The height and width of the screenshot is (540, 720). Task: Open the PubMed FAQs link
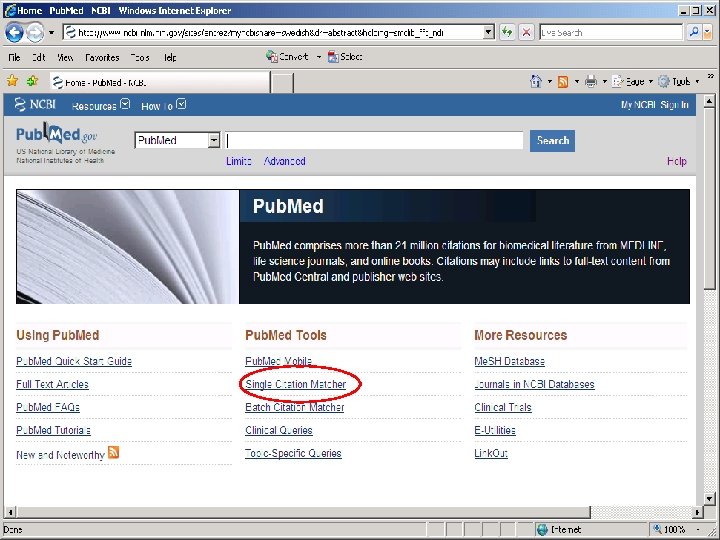[48, 407]
